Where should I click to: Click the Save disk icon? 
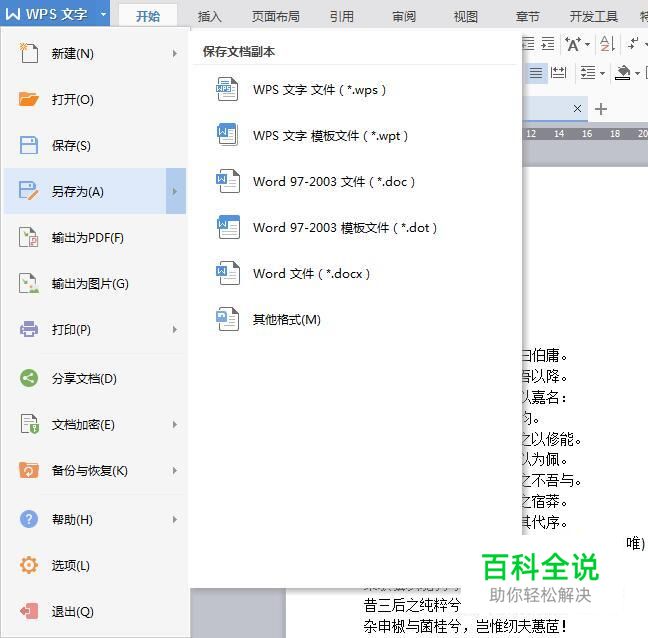pos(29,145)
